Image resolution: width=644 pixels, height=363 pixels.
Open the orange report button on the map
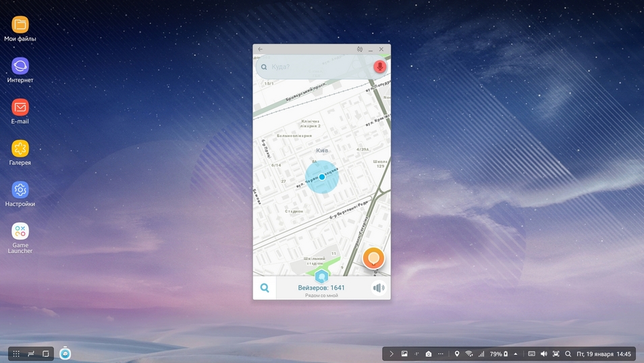click(373, 258)
